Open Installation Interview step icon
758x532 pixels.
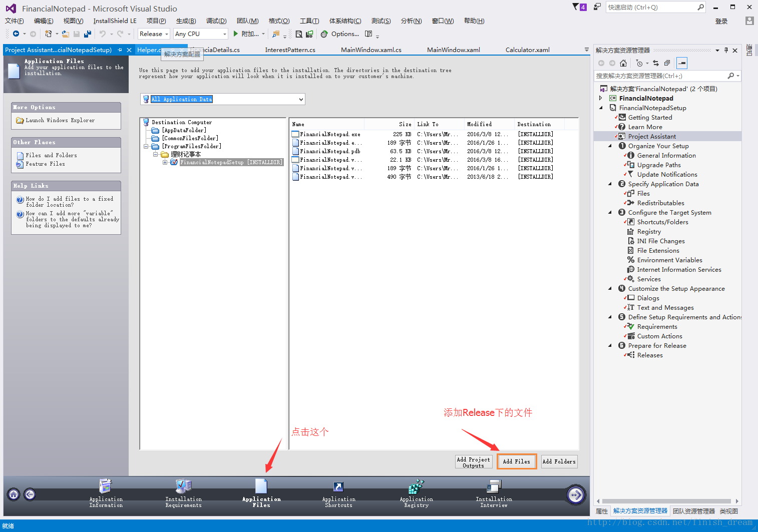494,486
